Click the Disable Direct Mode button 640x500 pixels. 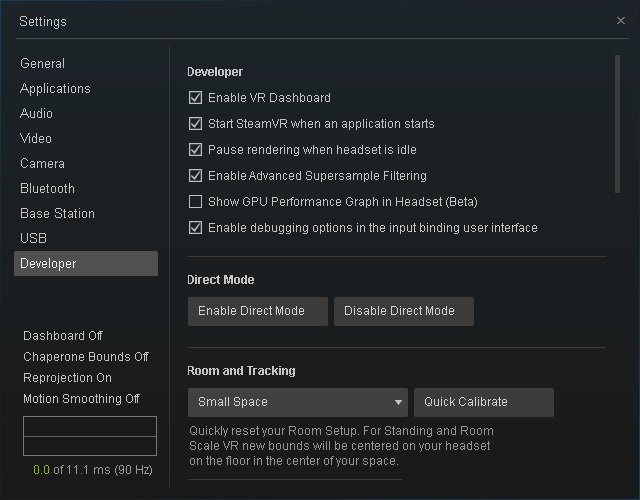(404, 311)
